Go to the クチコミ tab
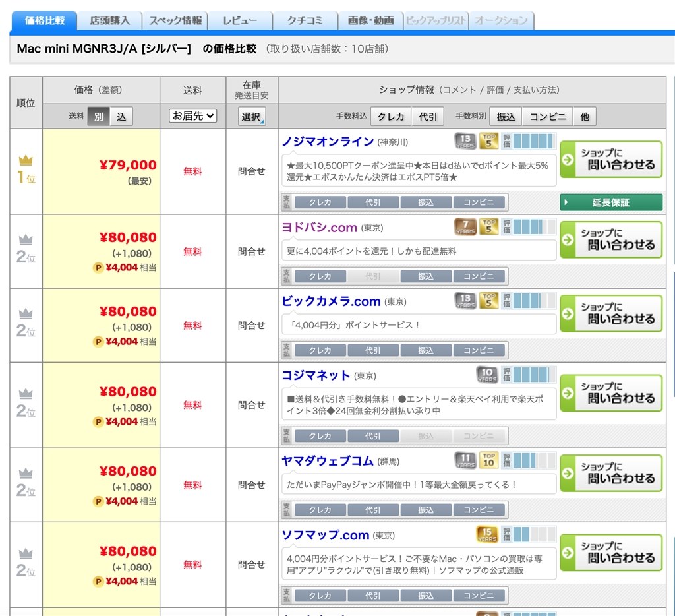This screenshot has width=675, height=616. pos(305,20)
